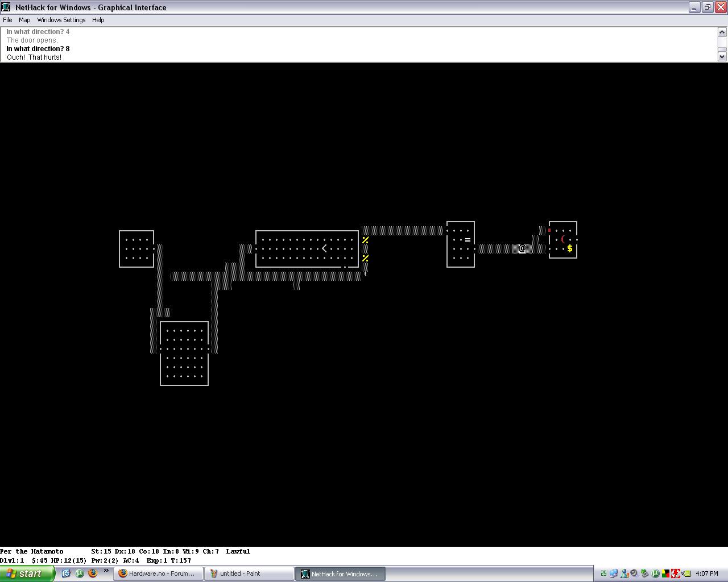Click the lower yellow % food item

365,258
